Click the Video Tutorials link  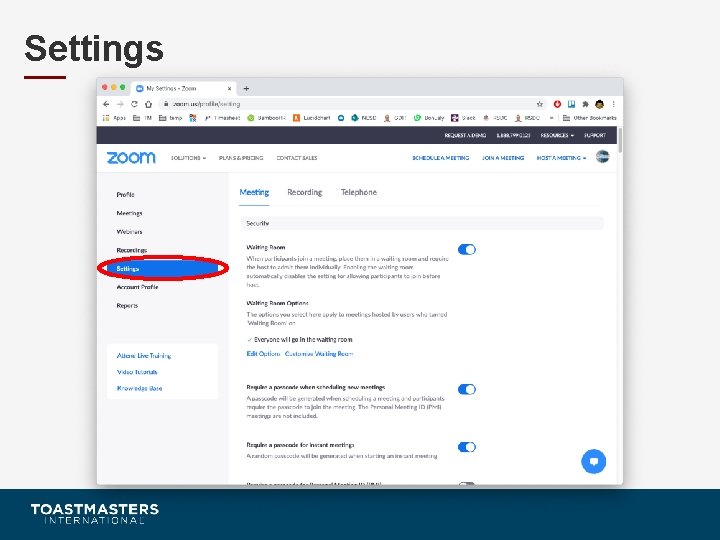point(137,372)
